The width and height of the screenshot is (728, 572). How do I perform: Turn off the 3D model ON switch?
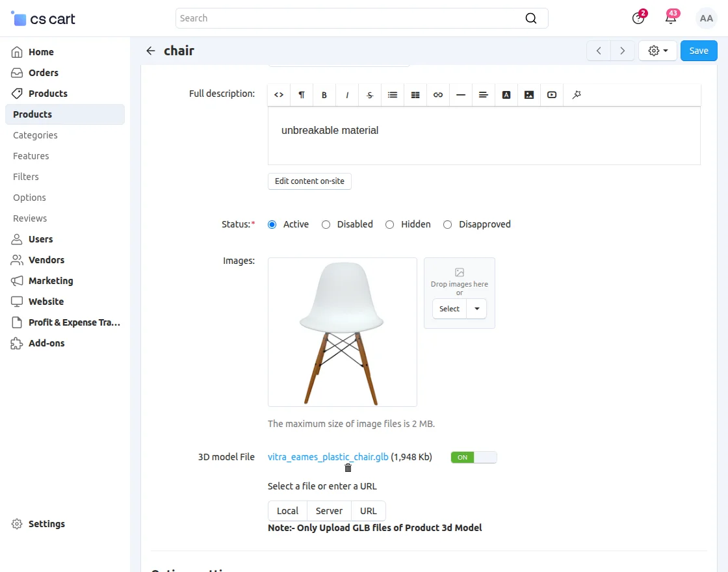click(x=473, y=458)
